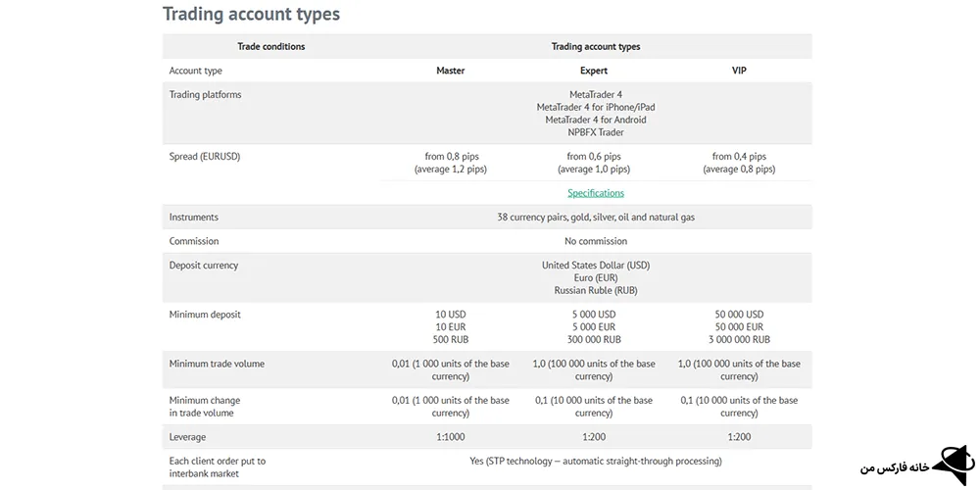Click the Trade conditions header cell

pos(270,46)
